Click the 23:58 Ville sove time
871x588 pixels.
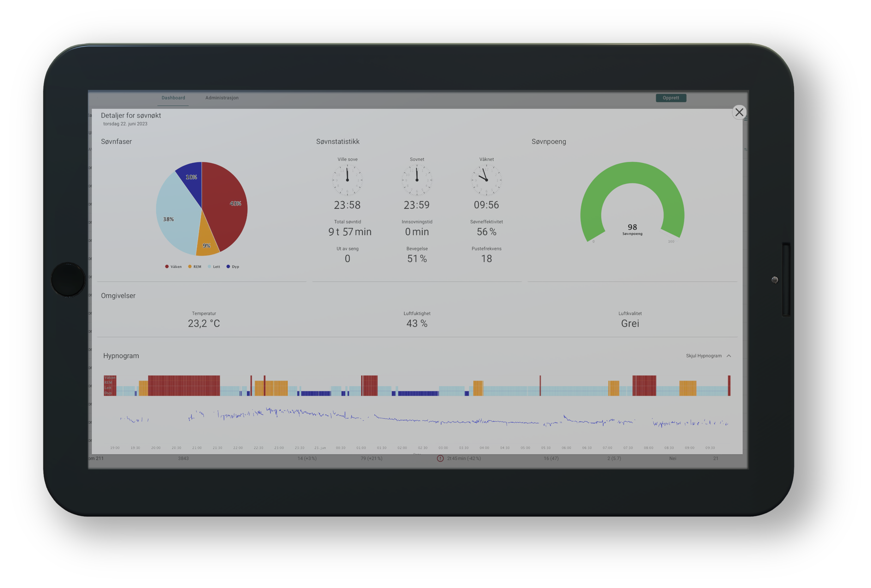coord(347,205)
